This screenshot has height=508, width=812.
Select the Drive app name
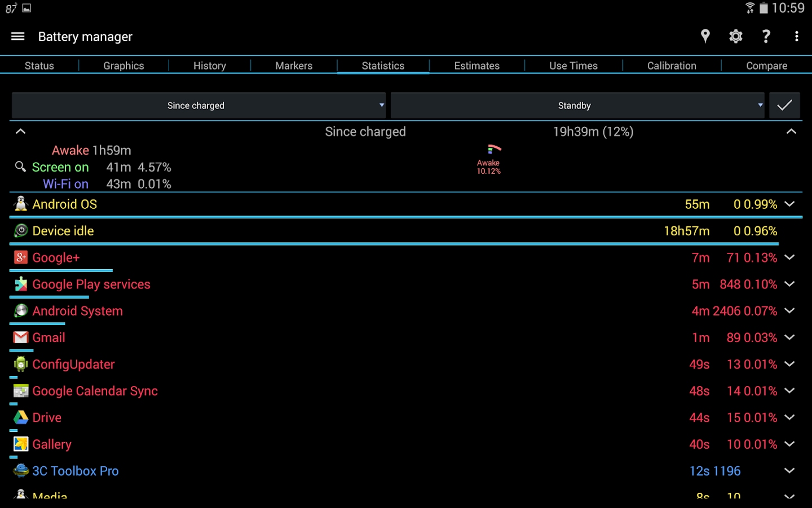click(x=47, y=418)
